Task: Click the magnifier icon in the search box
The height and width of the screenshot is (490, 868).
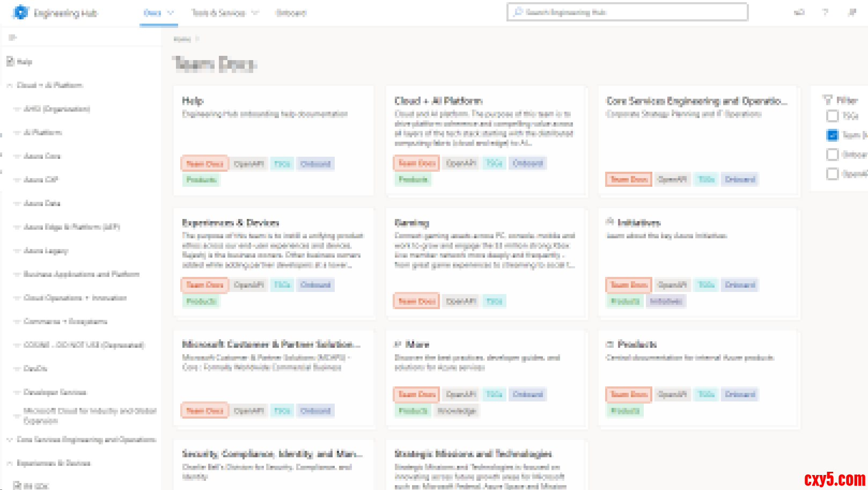Action: (x=518, y=12)
